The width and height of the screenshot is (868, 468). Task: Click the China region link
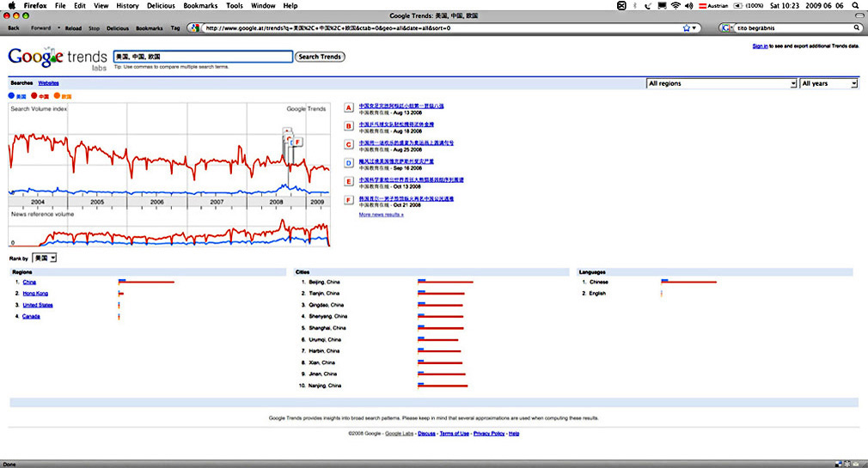29,283
